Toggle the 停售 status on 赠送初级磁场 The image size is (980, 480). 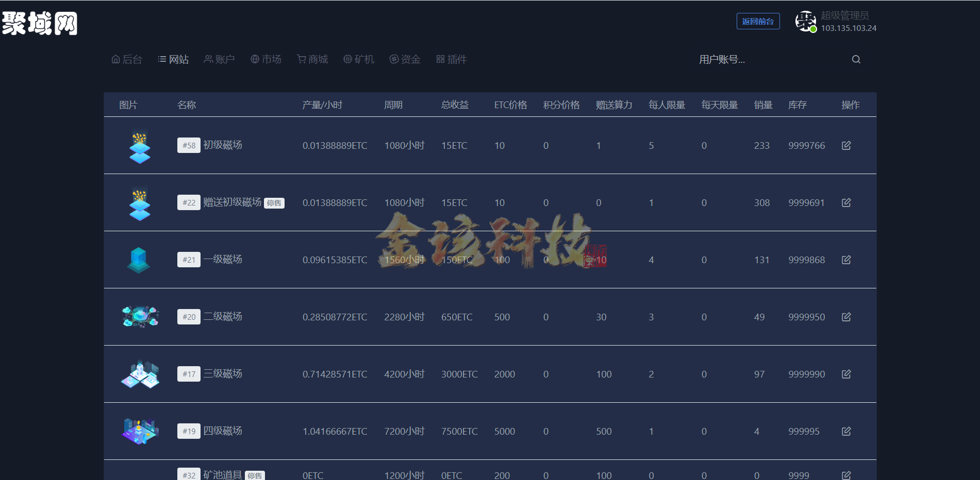[x=275, y=202]
